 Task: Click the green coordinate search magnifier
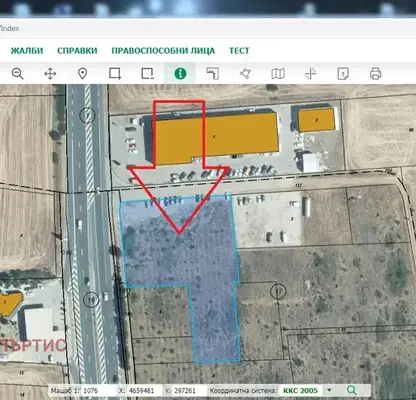tap(352, 390)
